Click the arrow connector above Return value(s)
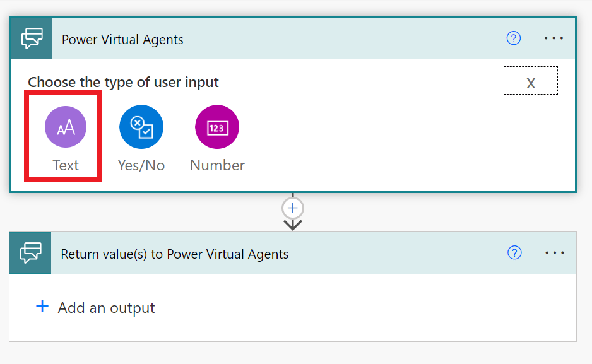592x364 pixels. (293, 224)
